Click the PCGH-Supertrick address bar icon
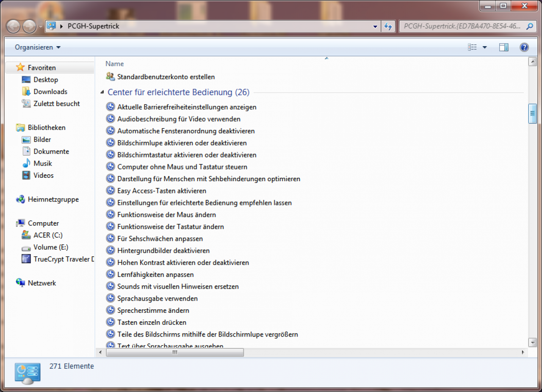 point(51,26)
